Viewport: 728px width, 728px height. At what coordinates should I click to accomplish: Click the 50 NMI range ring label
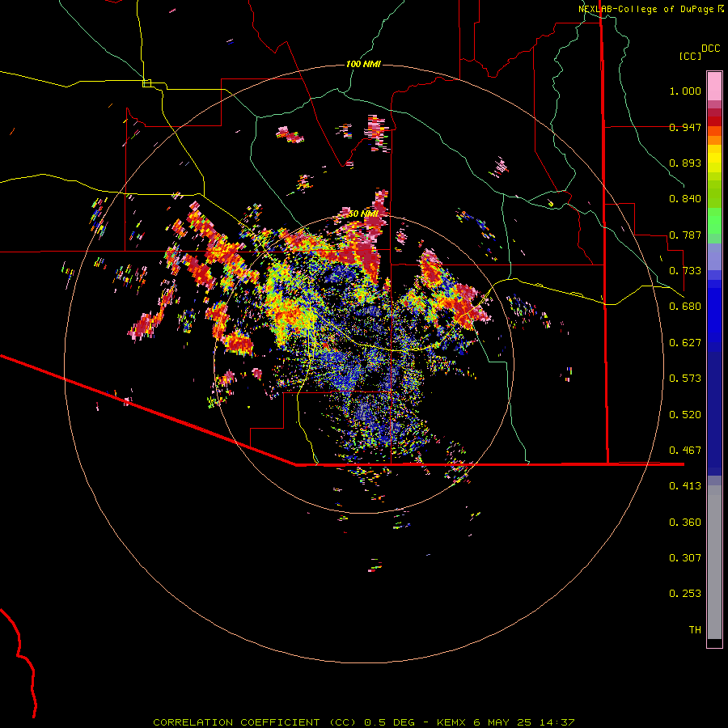[363, 214]
